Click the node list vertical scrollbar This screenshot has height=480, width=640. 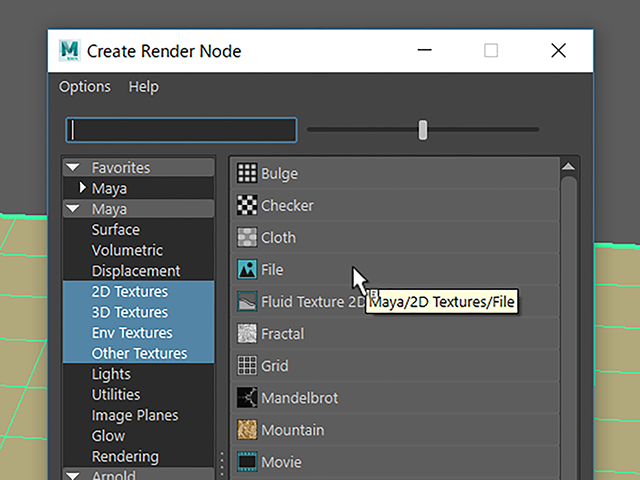point(568,328)
